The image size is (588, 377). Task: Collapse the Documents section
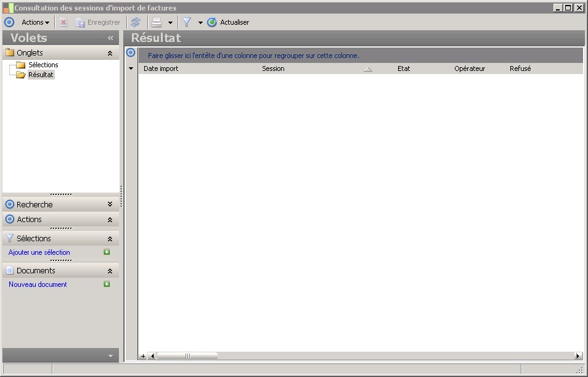click(x=110, y=271)
